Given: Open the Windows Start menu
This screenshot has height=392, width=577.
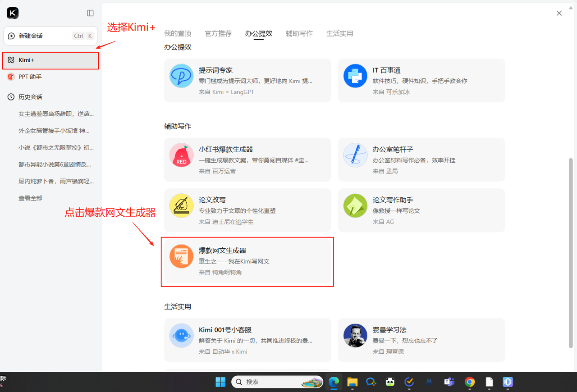Looking at the screenshot, I should click(220, 382).
